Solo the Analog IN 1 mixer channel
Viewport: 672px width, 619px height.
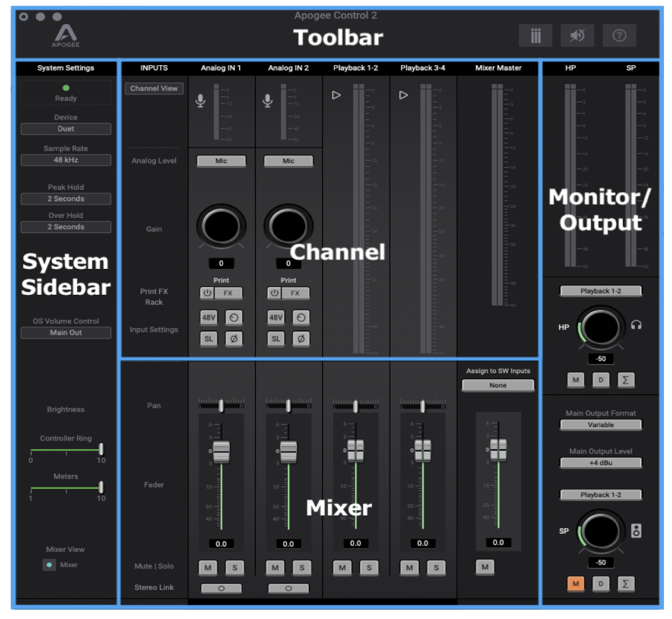[x=234, y=568]
